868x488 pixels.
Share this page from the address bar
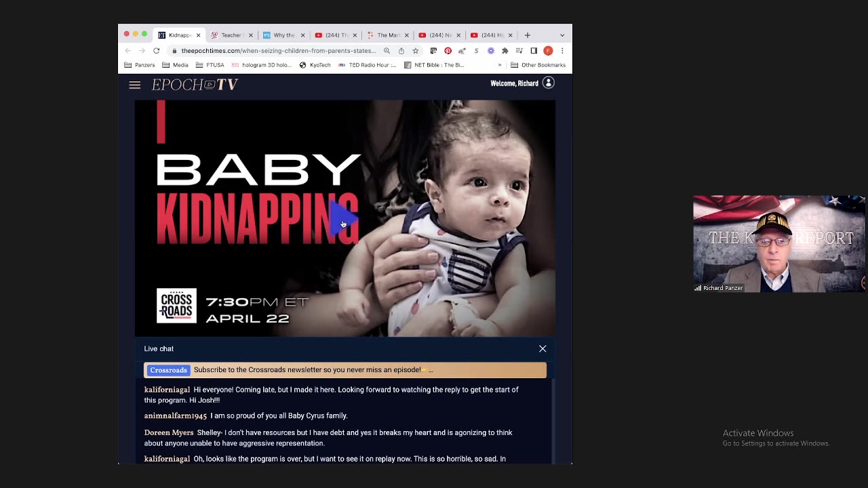point(401,51)
